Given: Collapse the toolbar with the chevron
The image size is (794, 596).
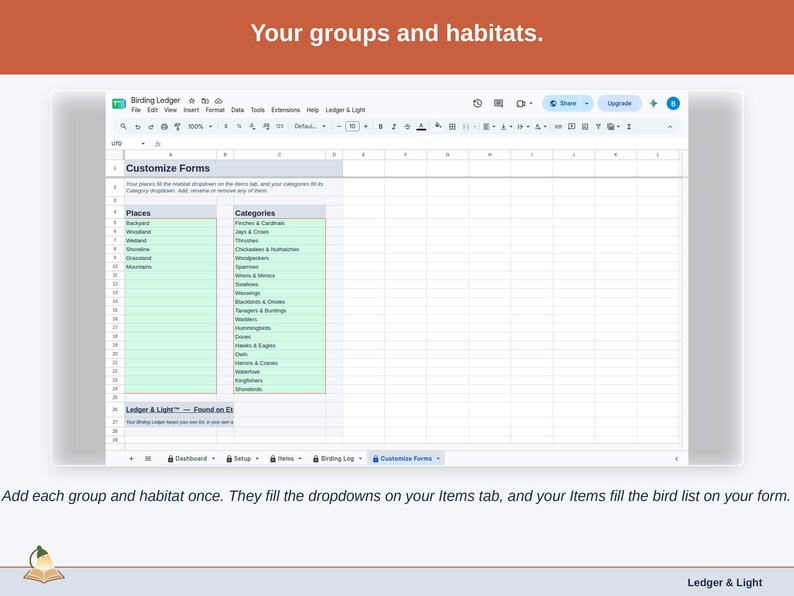Looking at the screenshot, I should 670,127.
